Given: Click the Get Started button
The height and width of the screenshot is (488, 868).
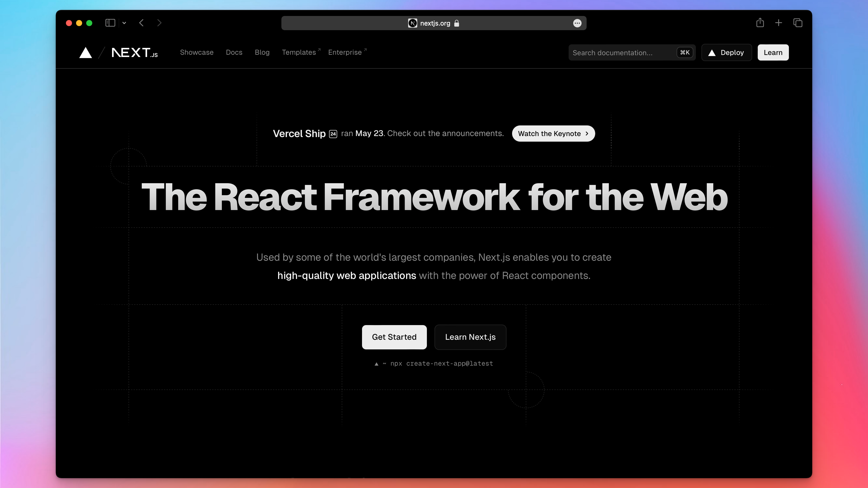Looking at the screenshot, I should point(394,337).
